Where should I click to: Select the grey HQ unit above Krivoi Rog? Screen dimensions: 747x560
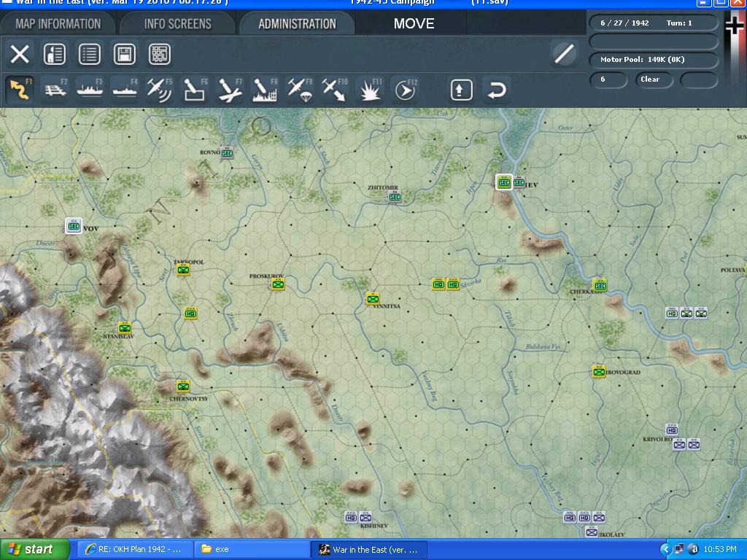coord(672,430)
